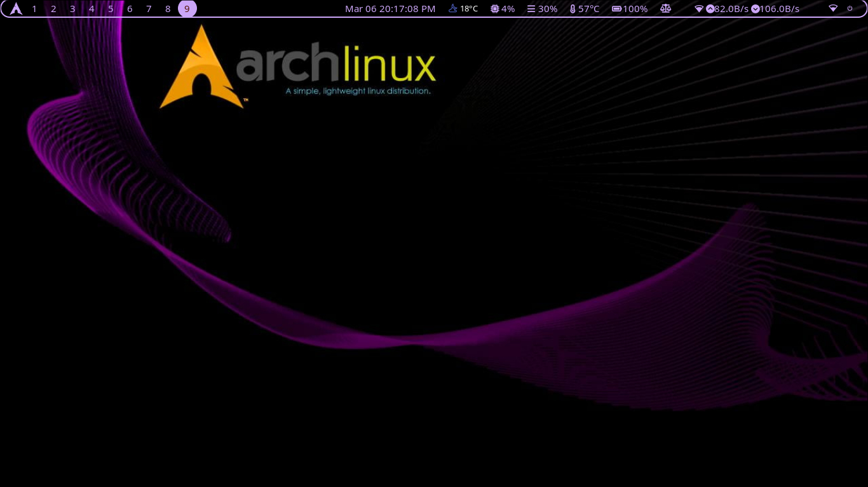Click the balance scale icon
Screen dimensions: 868x487
665,9
